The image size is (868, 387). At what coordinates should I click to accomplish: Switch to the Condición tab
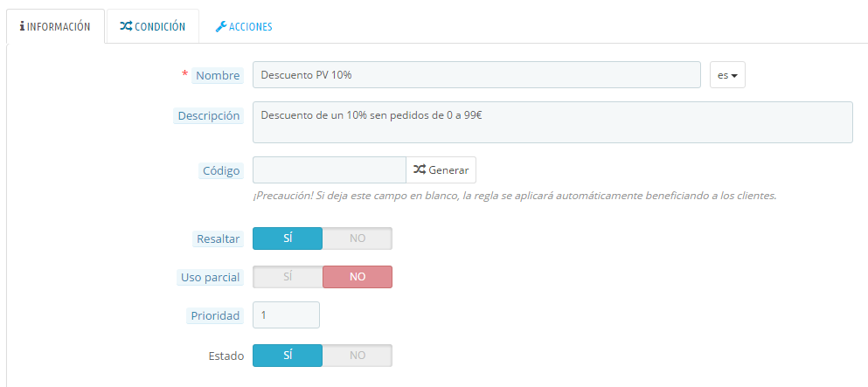pos(153,26)
